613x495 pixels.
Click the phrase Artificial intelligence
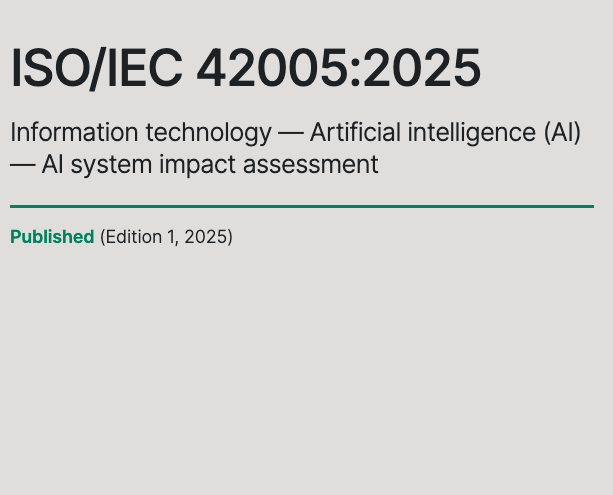click(x=423, y=133)
